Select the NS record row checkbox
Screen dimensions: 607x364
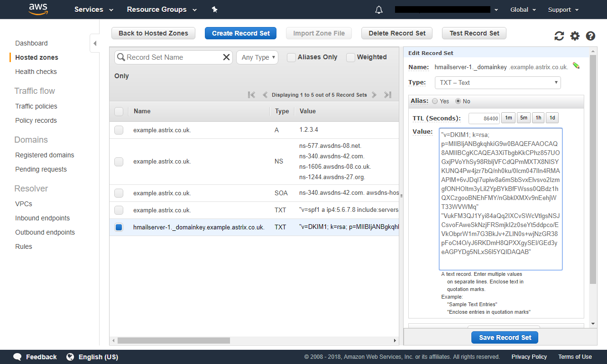119,162
